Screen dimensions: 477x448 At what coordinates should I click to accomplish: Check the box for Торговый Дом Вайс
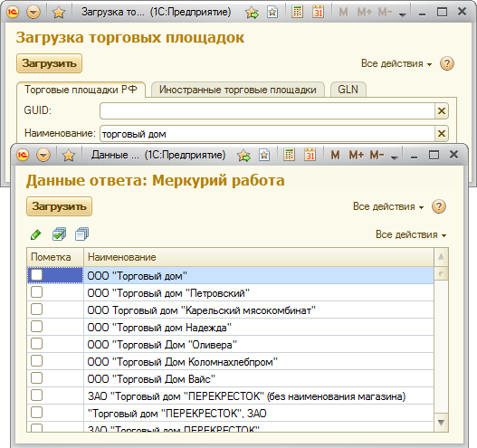tap(37, 378)
